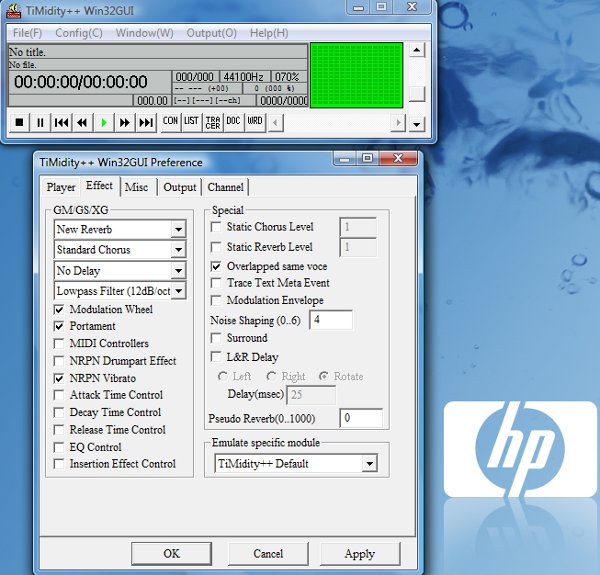Click volume scrollbar down arrow
This screenshot has width=600, height=575.
417,124
